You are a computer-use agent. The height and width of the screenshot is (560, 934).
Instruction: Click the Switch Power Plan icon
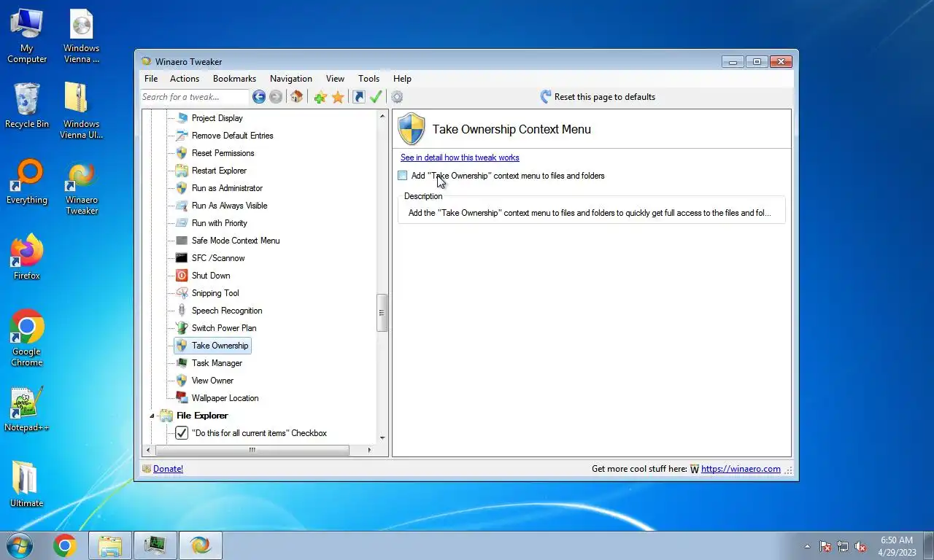182,328
